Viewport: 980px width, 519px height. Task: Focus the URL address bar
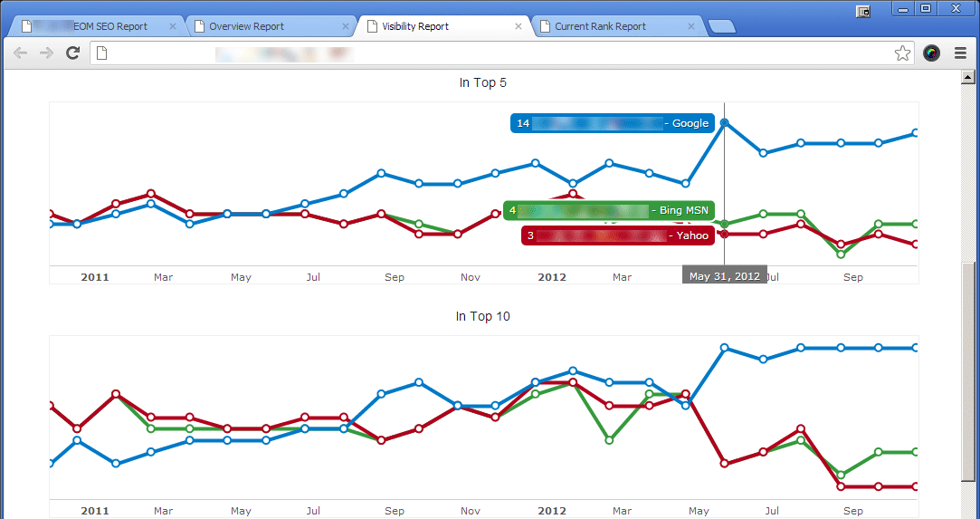pos(498,53)
